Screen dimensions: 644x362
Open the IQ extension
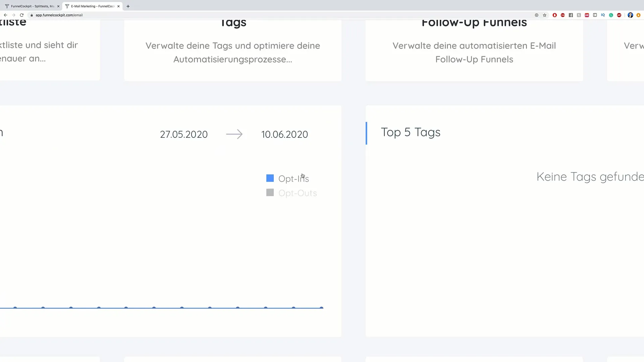(x=603, y=15)
